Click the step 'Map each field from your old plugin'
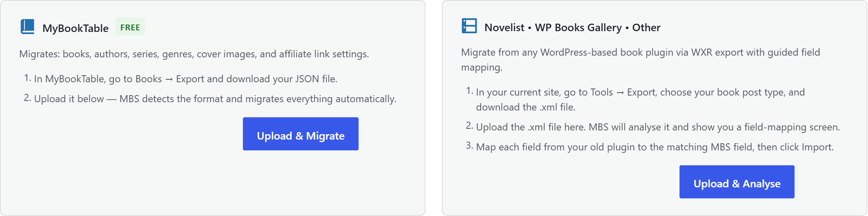868x216 pixels. pyautogui.click(x=655, y=147)
